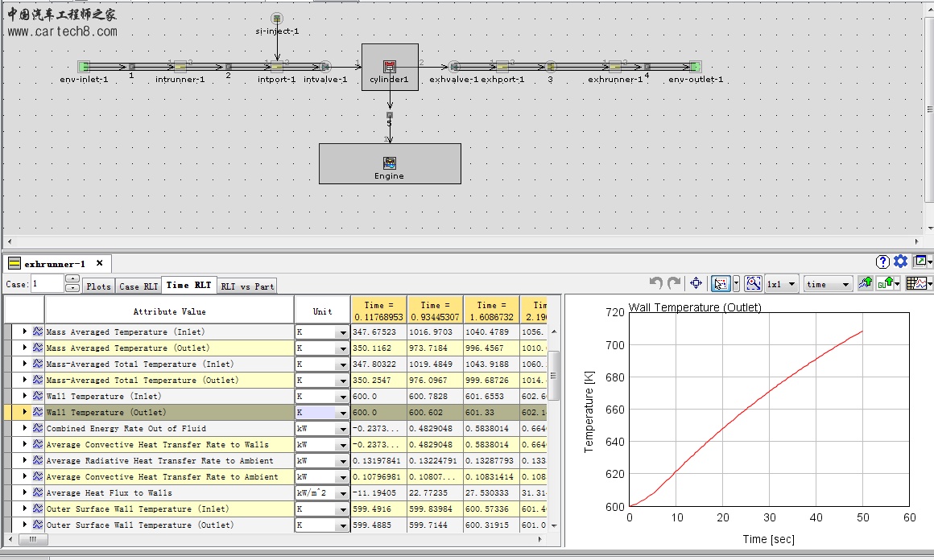This screenshot has height=560, width=934.
Task: Select the intrunner-1 pipe component
Action: pos(180,67)
